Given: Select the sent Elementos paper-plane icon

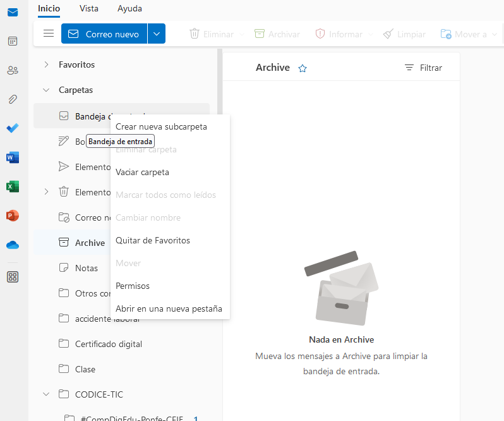Looking at the screenshot, I should [64, 167].
